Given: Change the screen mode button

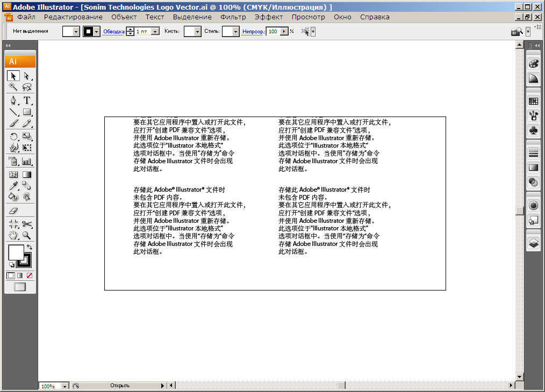Looking at the screenshot, I should coord(20,287).
